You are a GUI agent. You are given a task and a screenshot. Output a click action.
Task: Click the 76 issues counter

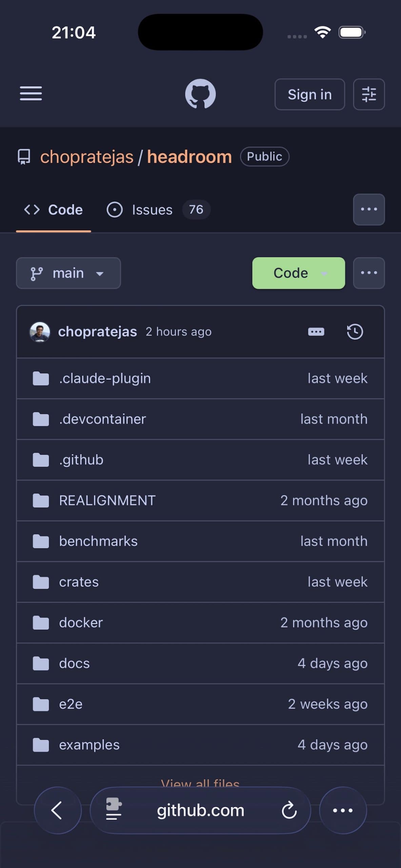point(196,210)
